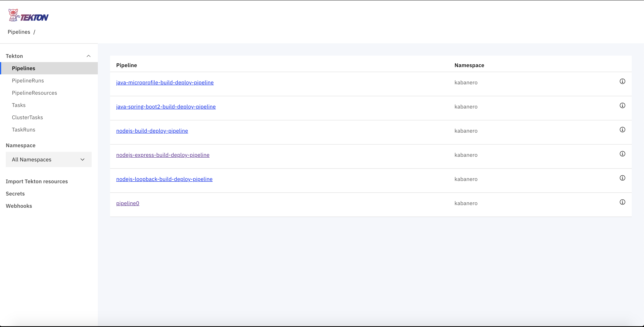Click Import Tekton resources

[x=37, y=181]
